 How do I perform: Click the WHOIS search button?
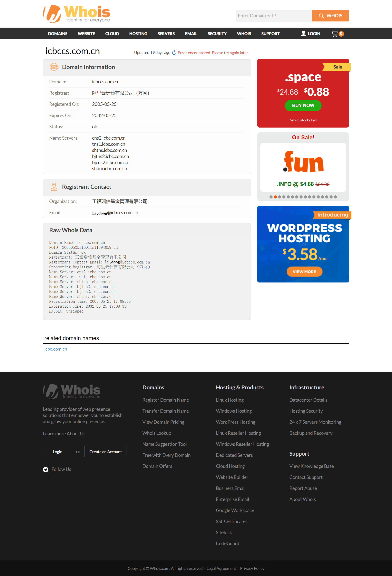[x=331, y=16]
